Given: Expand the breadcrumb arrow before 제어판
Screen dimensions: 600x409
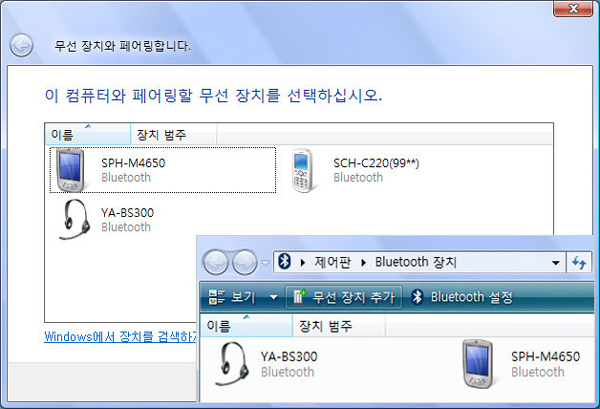Looking at the screenshot, I should click(303, 262).
